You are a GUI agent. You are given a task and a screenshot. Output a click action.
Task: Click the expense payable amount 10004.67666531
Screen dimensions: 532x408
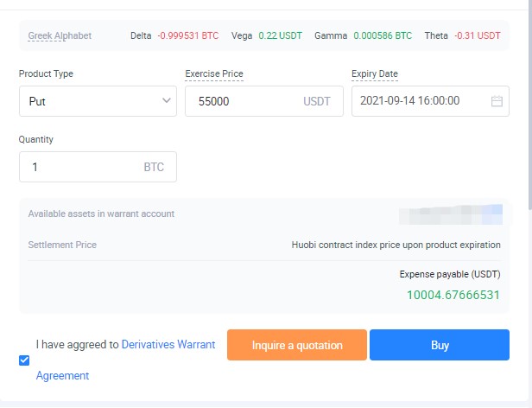click(453, 295)
